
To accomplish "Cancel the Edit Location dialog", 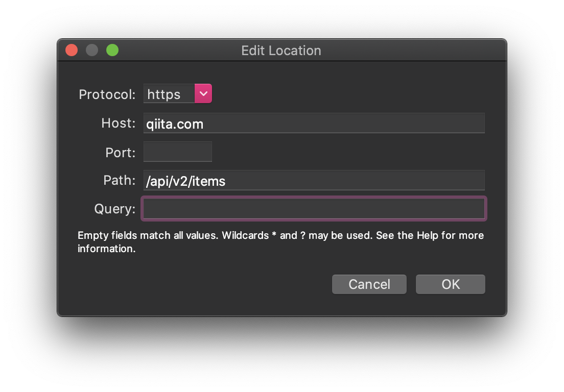I will pyautogui.click(x=369, y=284).
